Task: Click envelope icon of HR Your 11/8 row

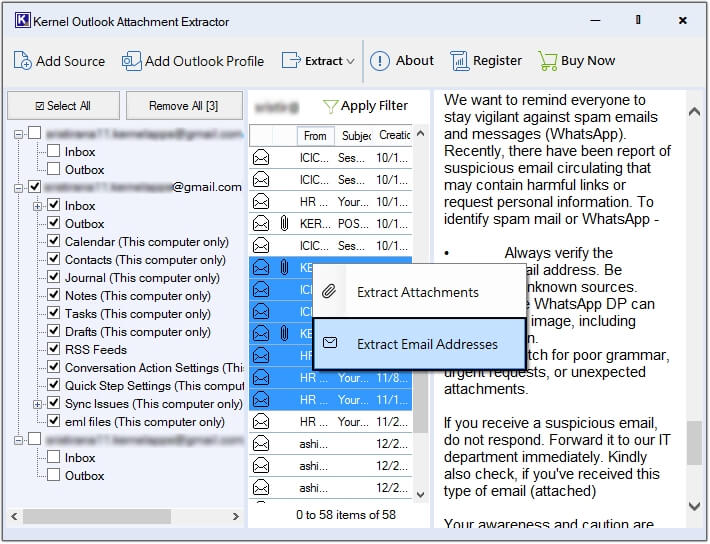Action: [261, 377]
